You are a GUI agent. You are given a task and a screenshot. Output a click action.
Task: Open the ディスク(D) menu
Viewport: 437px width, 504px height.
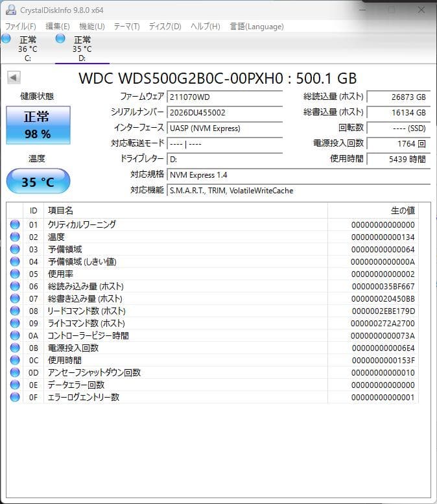tap(165, 27)
